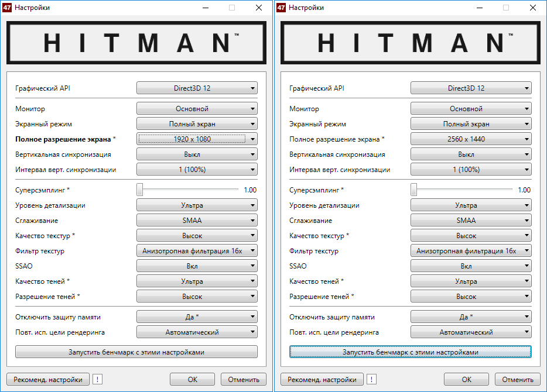
Task: Open Фильтр текстур dropdown in right window
Action: click(x=471, y=251)
